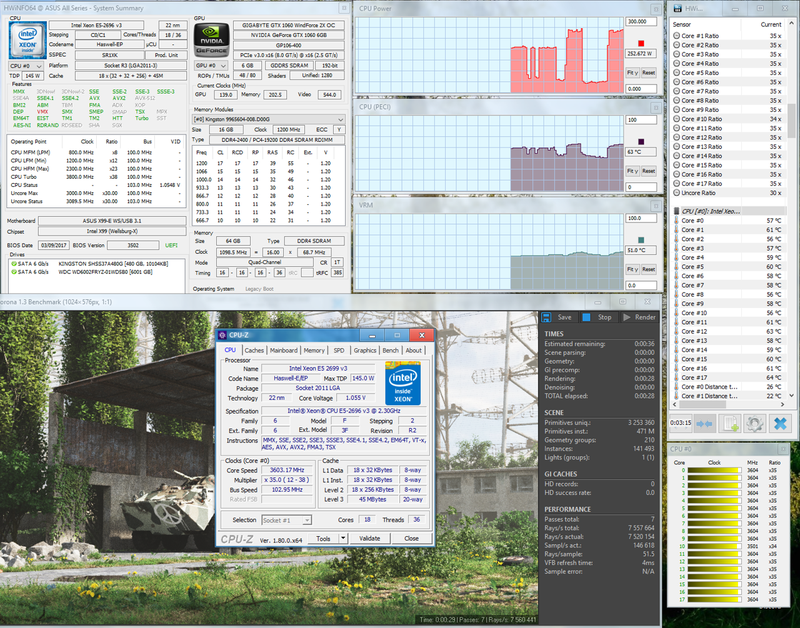Screen dimensions: 800x628
Task: Click the CPU #0 clock window title button
Action: pos(783,449)
